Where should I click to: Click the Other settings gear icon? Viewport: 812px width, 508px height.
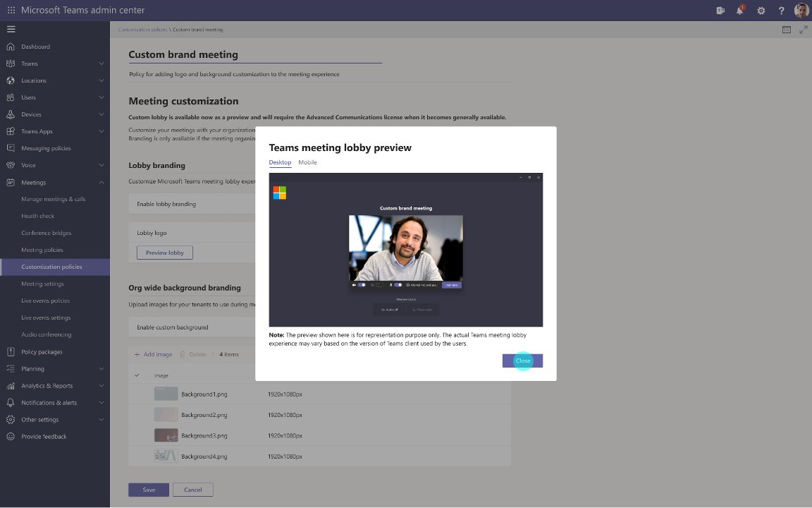click(11, 420)
